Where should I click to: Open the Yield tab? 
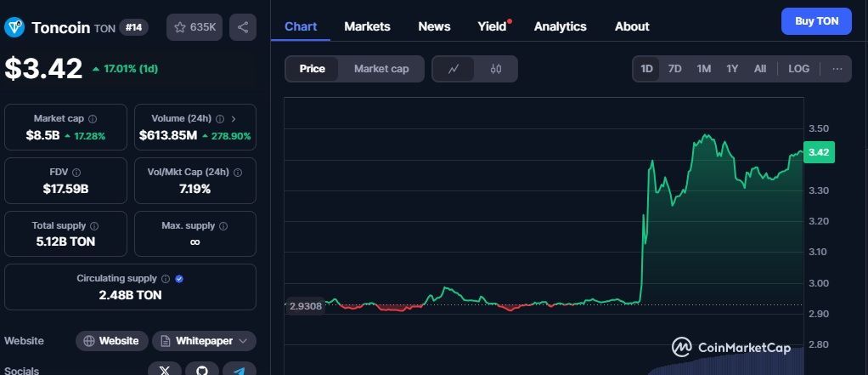click(492, 26)
